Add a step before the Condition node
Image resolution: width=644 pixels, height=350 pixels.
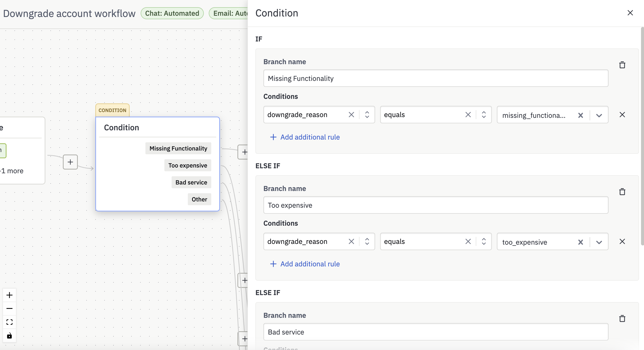pyautogui.click(x=70, y=162)
